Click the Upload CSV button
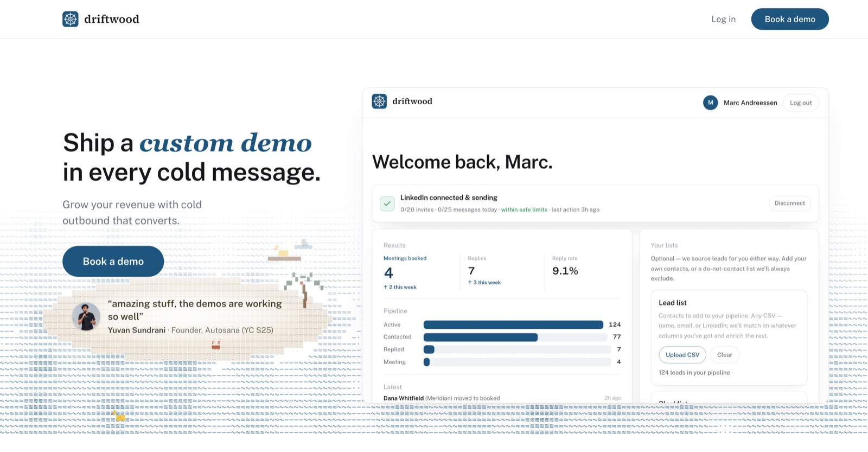868x452 pixels. 682,355
